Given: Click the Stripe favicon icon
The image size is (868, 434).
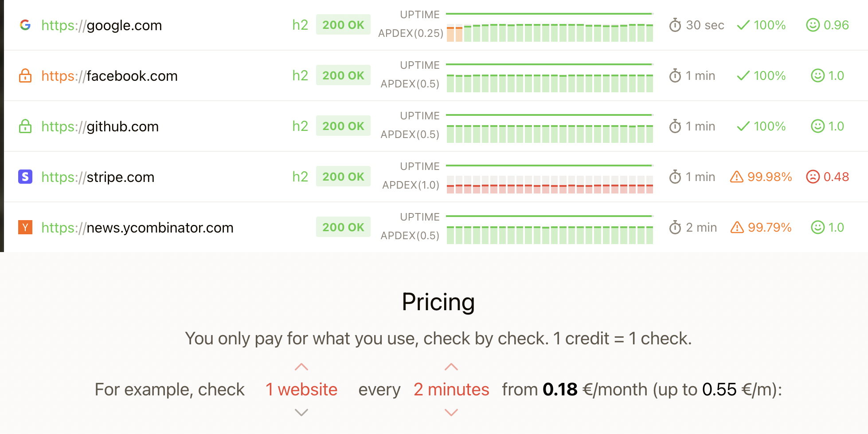Looking at the screenshot, I should [x=25, y=177].
